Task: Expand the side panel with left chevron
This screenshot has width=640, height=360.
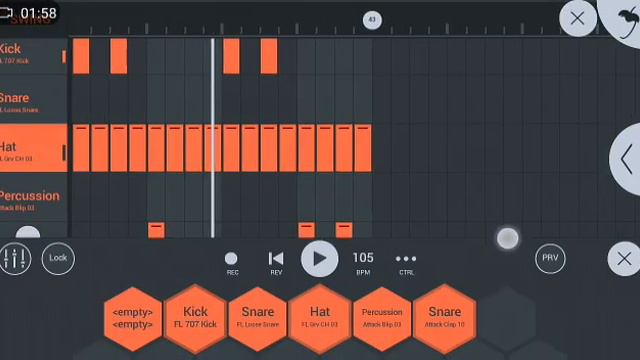Action: pos(626,159)
